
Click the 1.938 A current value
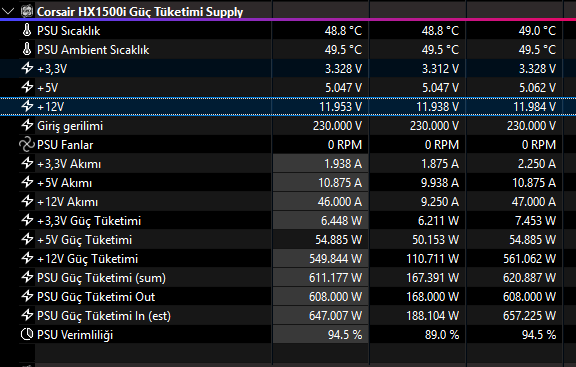[x=343, y=164]
